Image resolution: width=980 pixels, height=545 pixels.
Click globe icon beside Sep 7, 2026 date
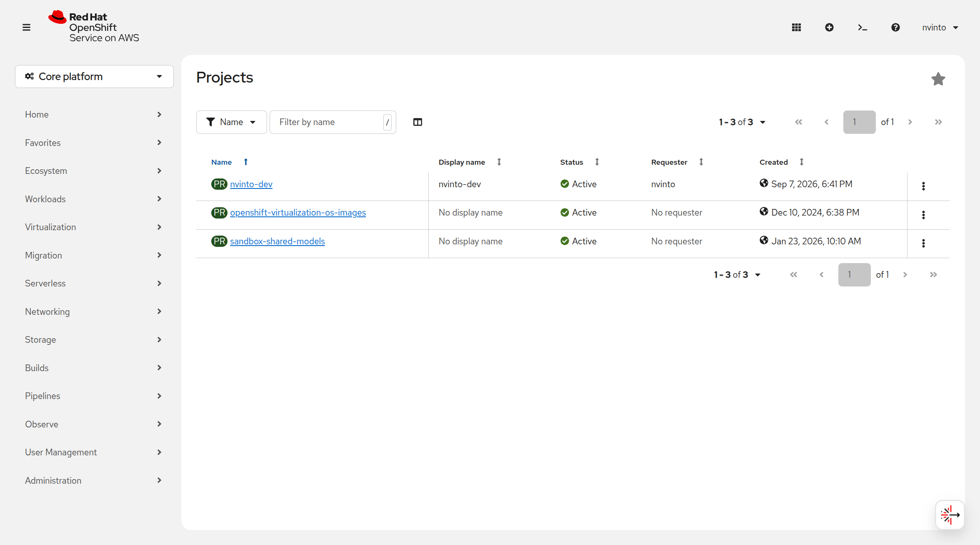pyautogui.click(x=764, y=183)
